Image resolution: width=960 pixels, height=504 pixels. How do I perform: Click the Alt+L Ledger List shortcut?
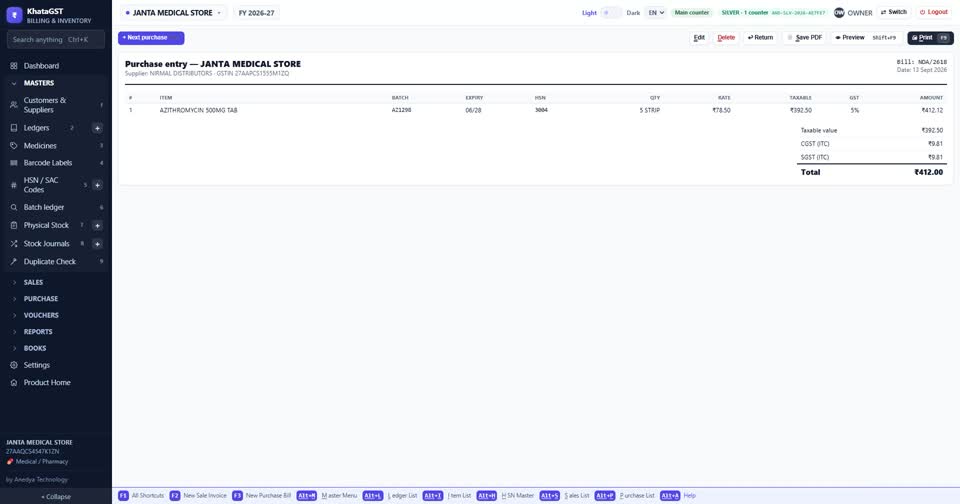(390, 495)
